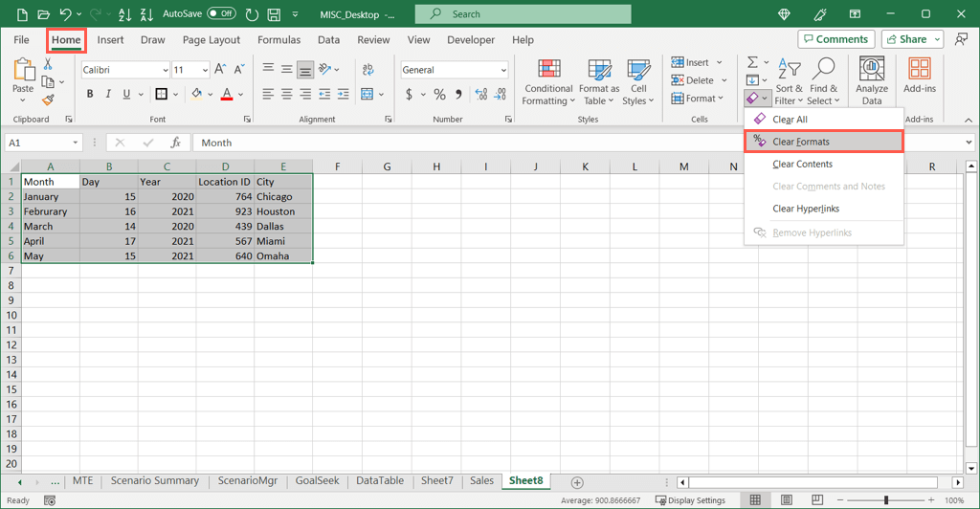
Task: Switch to the Sales sheet tab
Action: pyautogui.click(x=481, y=480)
